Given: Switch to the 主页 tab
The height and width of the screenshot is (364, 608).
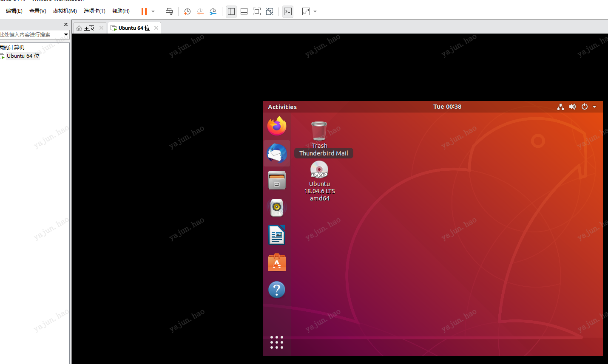Looking at the screenshot, I should click(89, 28).
